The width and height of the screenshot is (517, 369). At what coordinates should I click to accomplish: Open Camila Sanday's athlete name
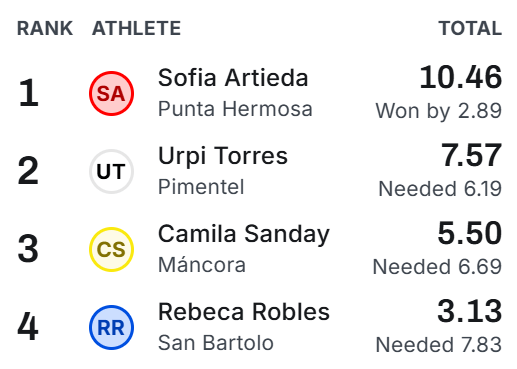[244, 234]
